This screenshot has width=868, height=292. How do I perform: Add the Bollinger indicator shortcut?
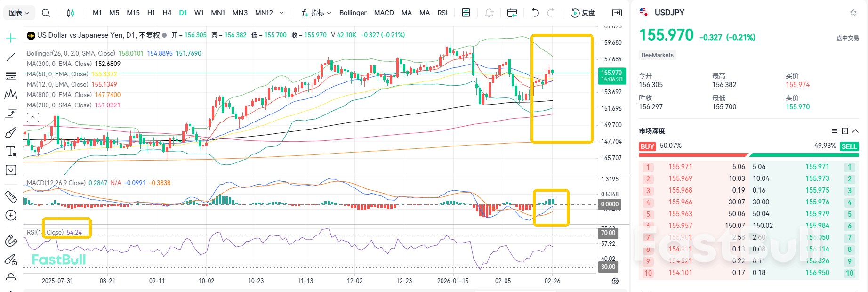(353, 13)
